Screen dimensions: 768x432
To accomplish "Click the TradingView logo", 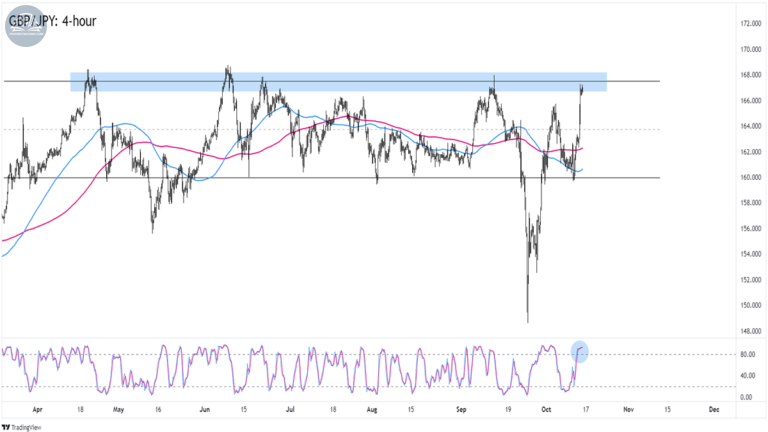I will pyautogui.click(x=22, y=428).
